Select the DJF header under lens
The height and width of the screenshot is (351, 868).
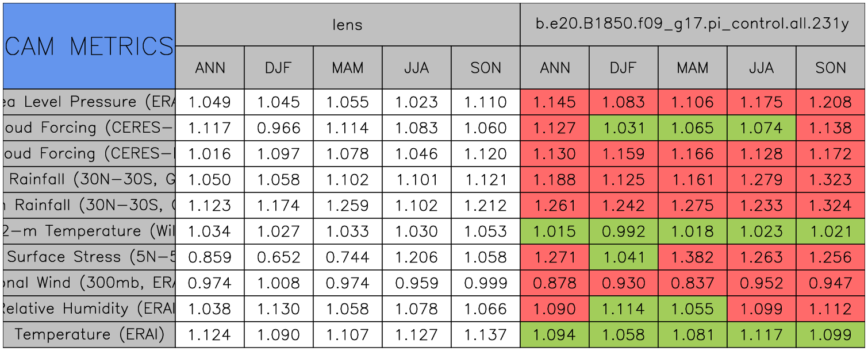[278, 68]
